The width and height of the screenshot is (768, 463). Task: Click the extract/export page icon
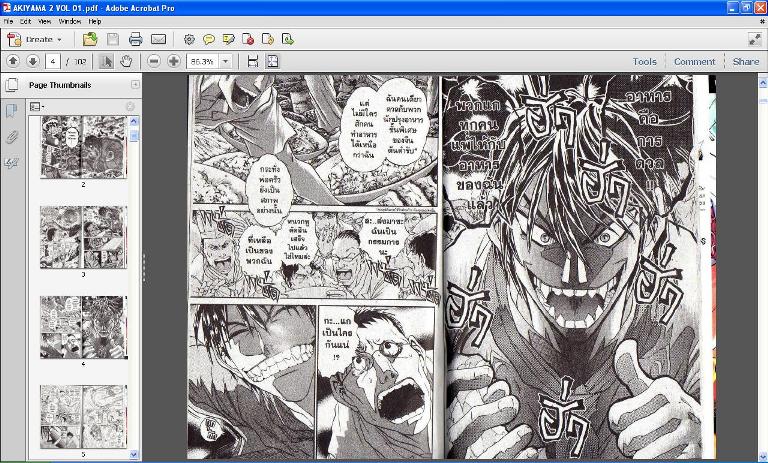[288, 40]
